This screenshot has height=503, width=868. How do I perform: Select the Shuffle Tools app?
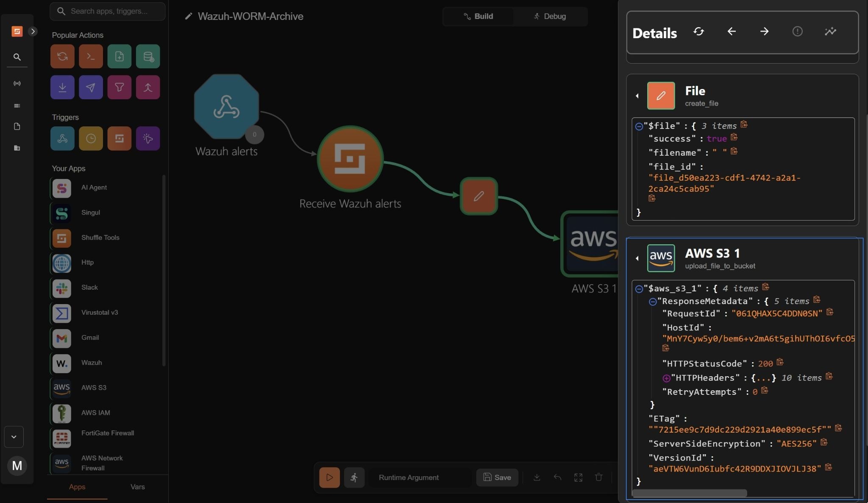105,238
